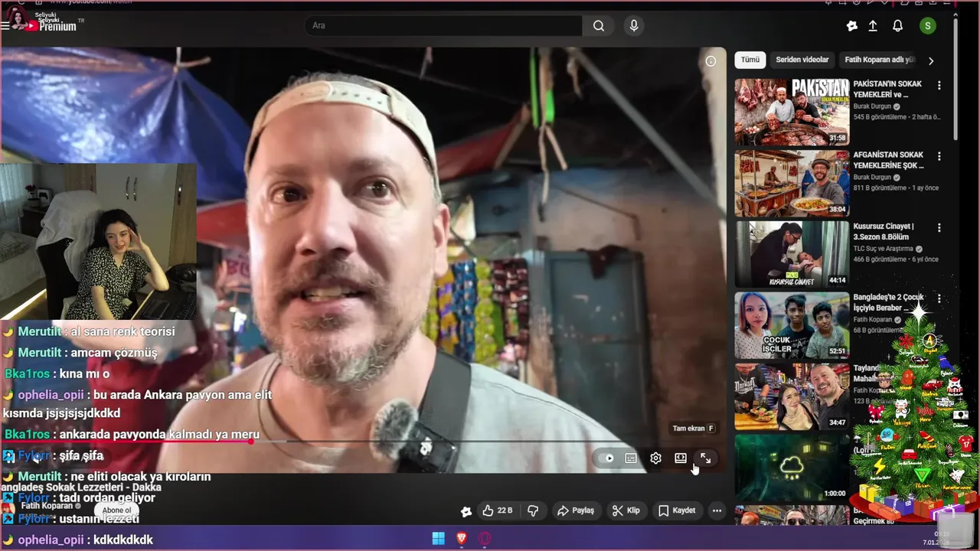The image size is (980, 551).
Task: Open Fatih Koparan channel under the video
Action: 47,506
